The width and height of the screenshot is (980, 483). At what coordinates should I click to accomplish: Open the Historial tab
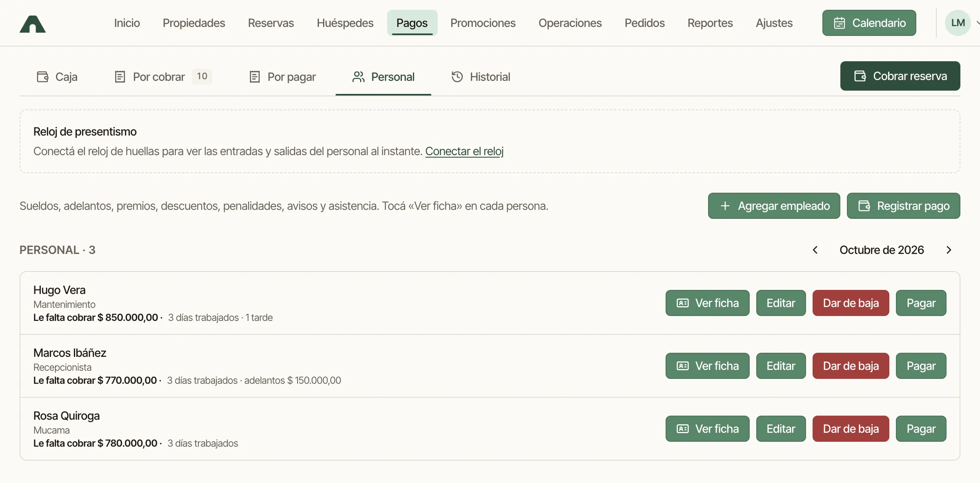pos(481,77)
